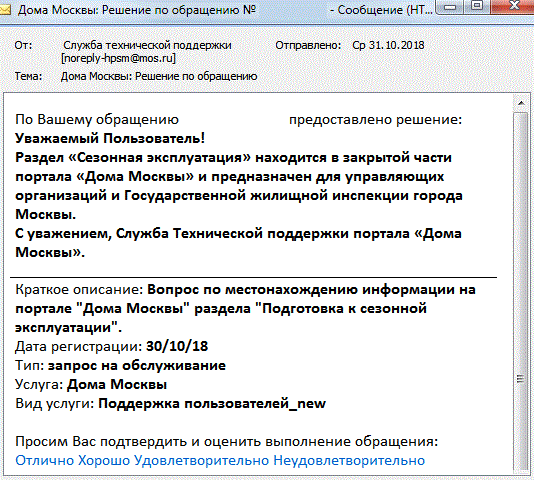Click subject line Дома Москвы: Решение по обращению

point(159,76)
